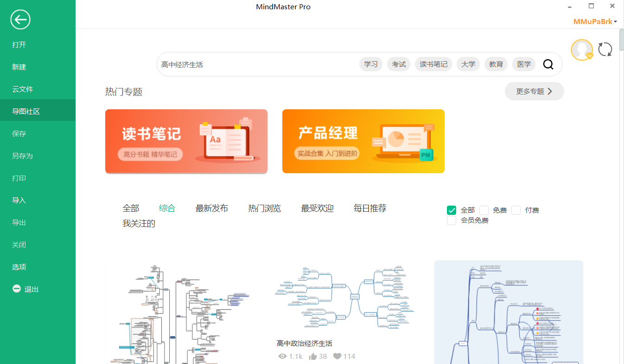The image size is (624, 364).
Task: Open 更多专题 topics list
Action: [x=534, y=91]
